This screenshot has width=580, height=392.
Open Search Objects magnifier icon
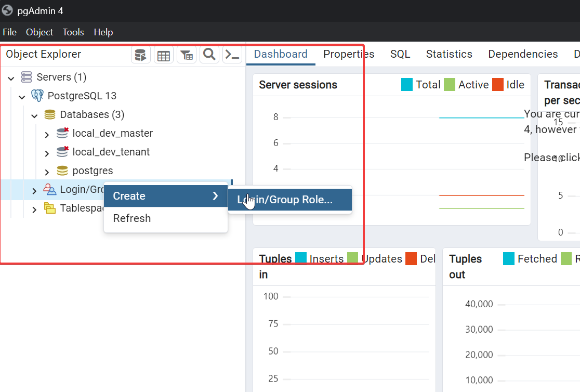[209, 55]
